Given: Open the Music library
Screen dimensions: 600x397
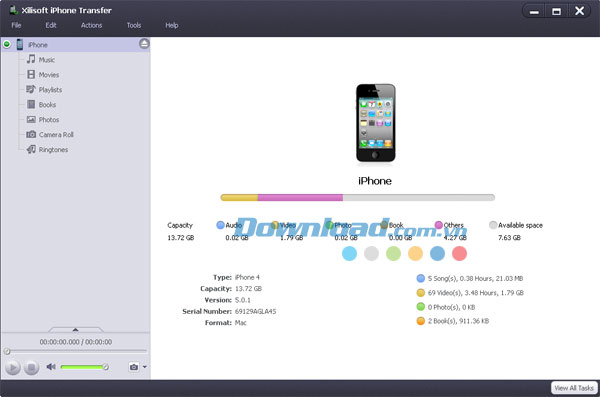Looking at the screenshot, I should pos(47,60).
